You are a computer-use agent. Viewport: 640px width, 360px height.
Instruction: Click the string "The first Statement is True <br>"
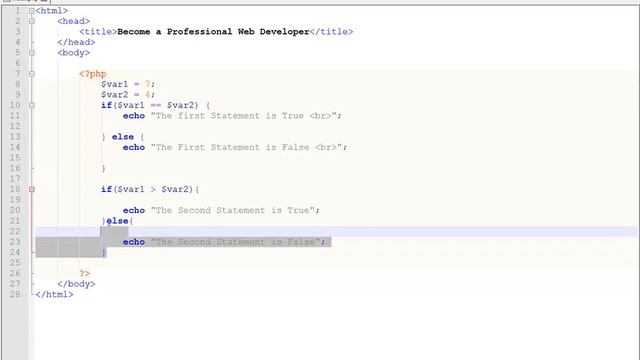pyautogui.click(x=243, y=116)
